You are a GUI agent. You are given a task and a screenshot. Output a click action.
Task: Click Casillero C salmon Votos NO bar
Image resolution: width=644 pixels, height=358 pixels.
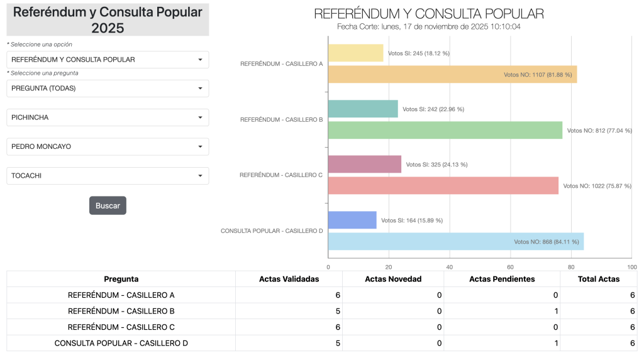[443, 185]
